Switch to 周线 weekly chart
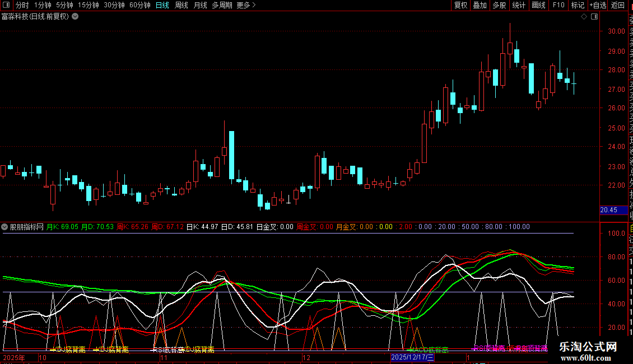 [181, 5]
